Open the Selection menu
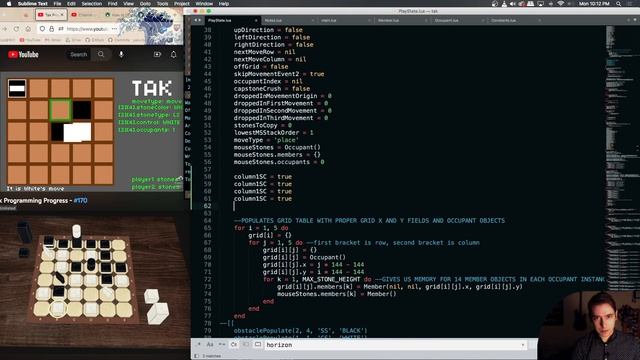The height and width of the screenshot is (360, 640). pyautogui.click(x=91, y=4)
